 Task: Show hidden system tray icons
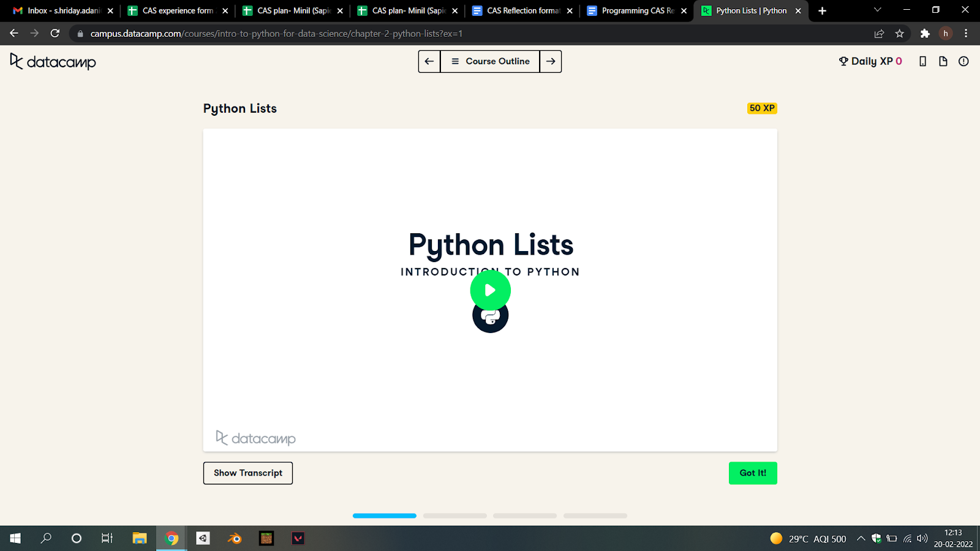[x=861, y=539]
